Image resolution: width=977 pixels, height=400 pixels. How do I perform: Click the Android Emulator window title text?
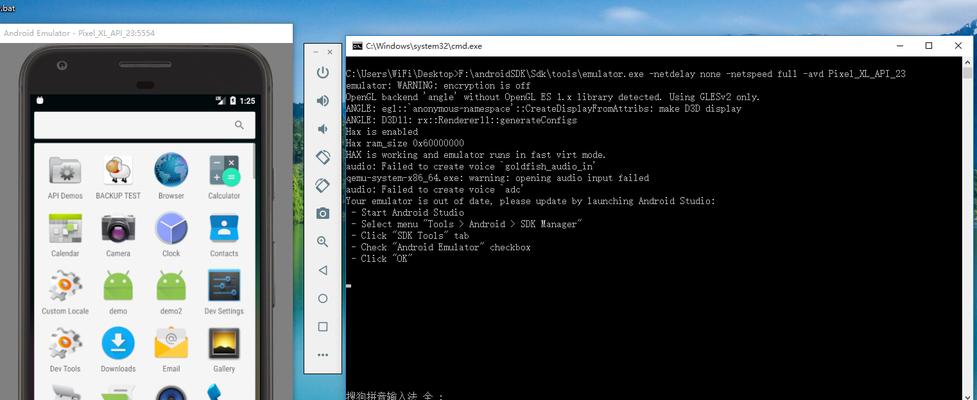pyautogui.click(x=79, y=33)
